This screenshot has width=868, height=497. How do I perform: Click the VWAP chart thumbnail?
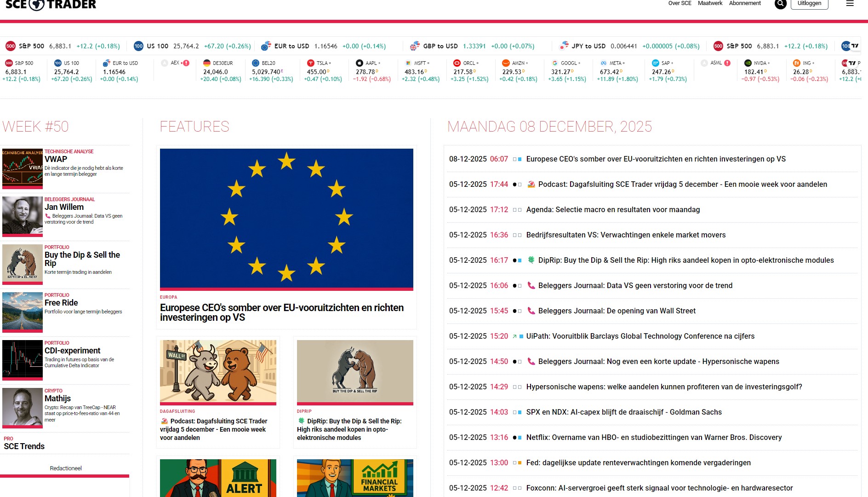[23, 168]
